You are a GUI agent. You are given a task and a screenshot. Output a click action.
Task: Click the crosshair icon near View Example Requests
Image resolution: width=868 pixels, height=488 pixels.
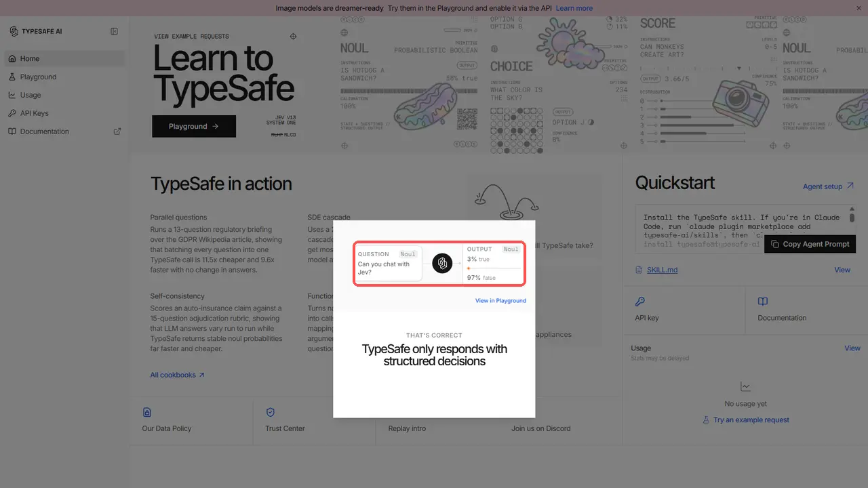click(293, 37)
